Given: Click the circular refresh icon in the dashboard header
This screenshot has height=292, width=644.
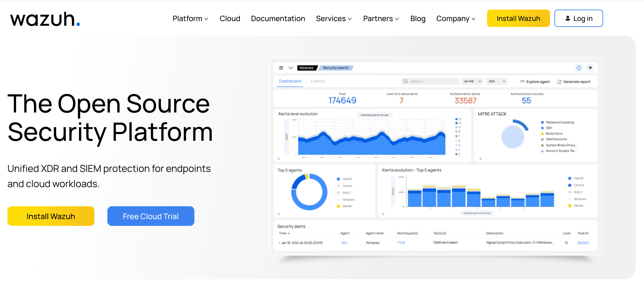Looking at the screenshot, I should tap(579, 68).
